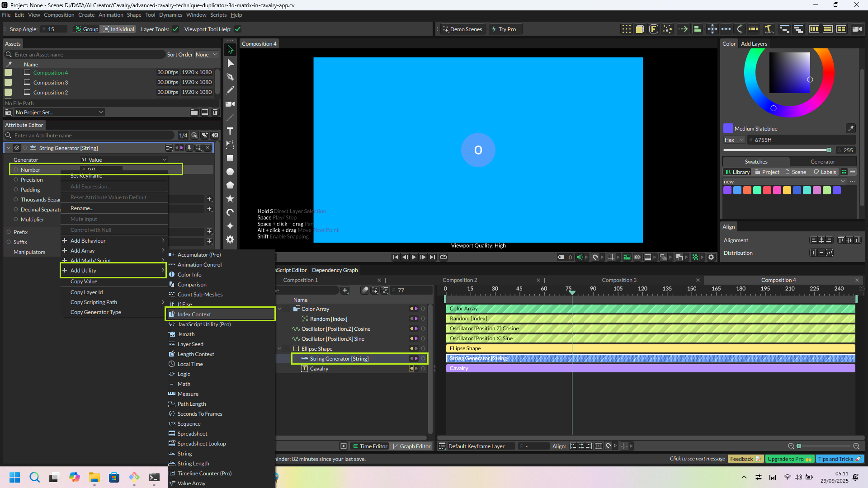This screenshot has width=868, height=488.
Task: Click the eyedropper next to Medium Slateblue
Action: point(850,128)
